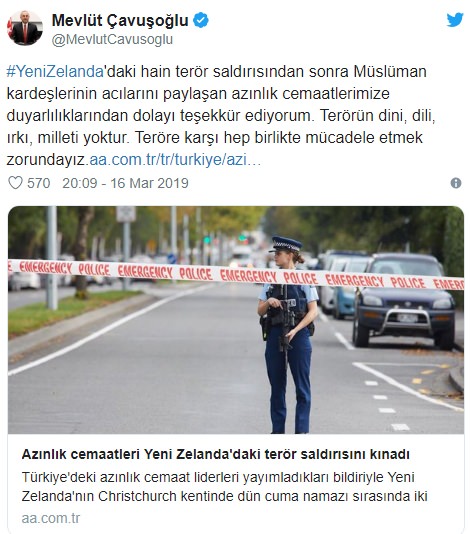Screen dimensions: 470x534
Task: Click the Twitter bird logo
Action: coord(455,20)
